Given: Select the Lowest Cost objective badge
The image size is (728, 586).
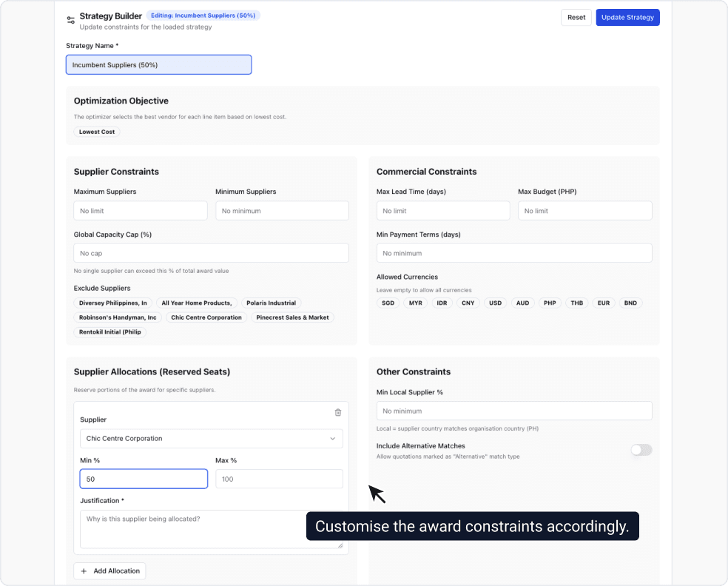Looking at the screenshot, I should [96, 131].
